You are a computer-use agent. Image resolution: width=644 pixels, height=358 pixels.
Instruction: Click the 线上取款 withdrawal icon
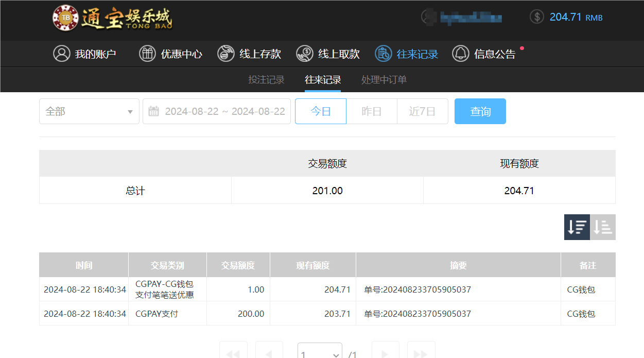point(304,54)
